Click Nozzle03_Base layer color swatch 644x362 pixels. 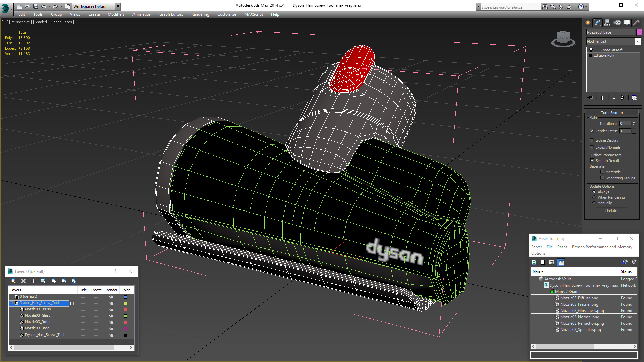pyautogui.click(x=126, y=329)
